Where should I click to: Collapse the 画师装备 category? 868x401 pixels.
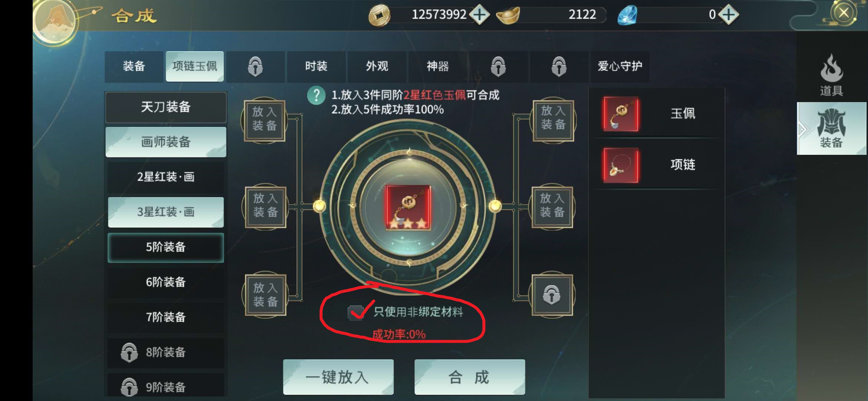(x=166, y=142)
